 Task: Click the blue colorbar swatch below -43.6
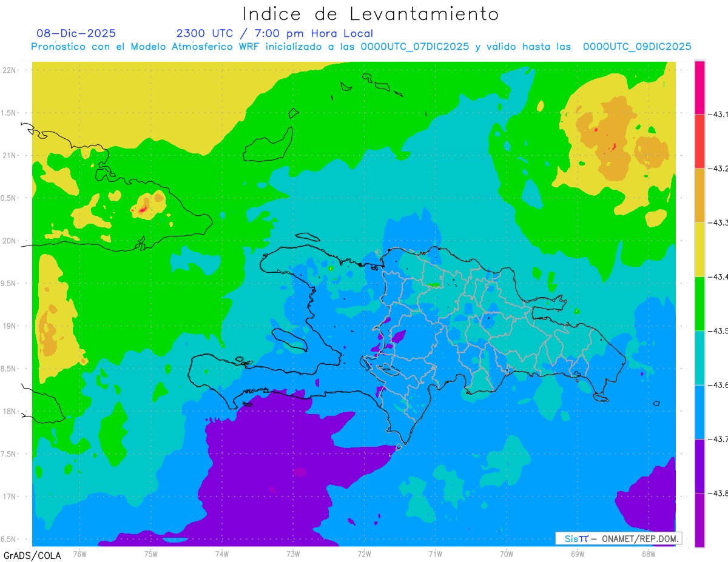pos(699,412)
